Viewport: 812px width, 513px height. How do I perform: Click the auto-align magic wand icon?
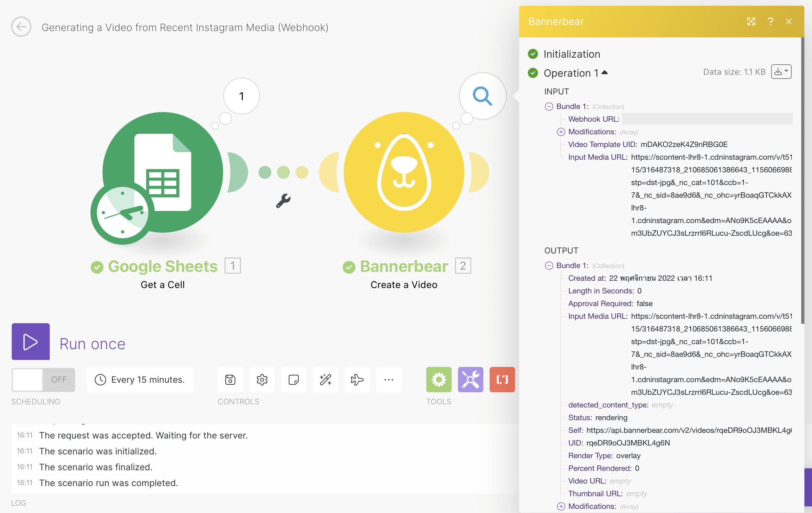point(325,380)
